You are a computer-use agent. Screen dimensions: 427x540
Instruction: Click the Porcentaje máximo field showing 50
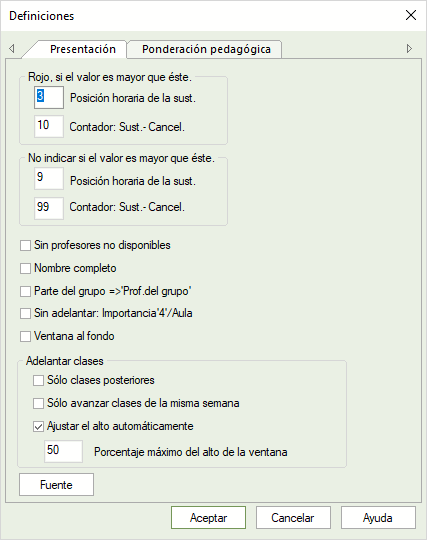click(x=64, y=451)
